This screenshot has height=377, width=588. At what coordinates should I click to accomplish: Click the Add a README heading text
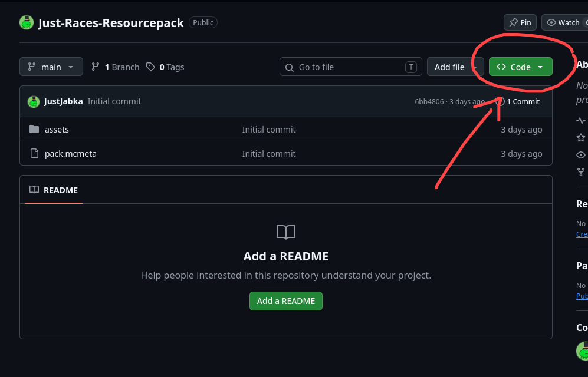click(x=286, y=256)
